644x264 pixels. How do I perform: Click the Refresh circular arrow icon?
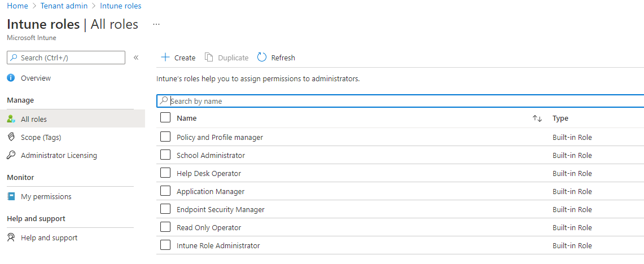[262, 58]
